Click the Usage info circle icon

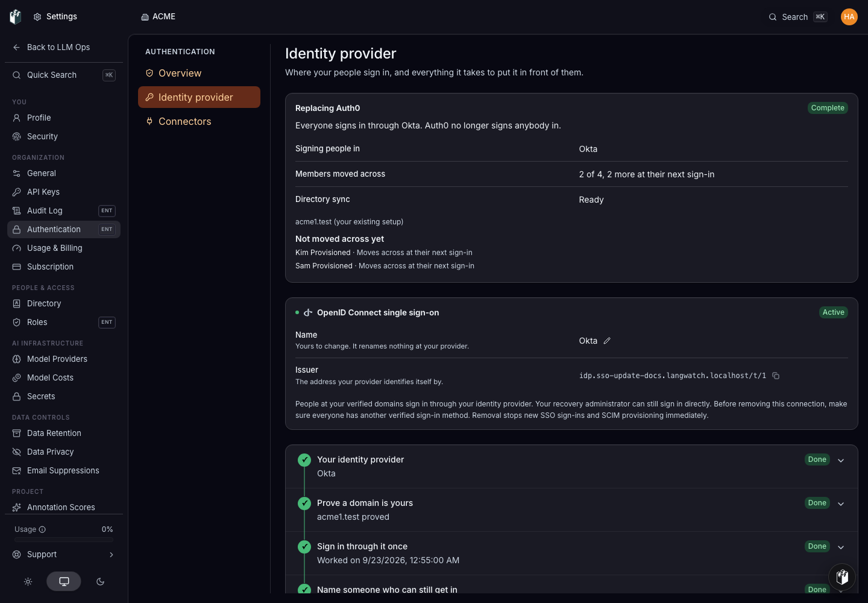click(42, 529)
